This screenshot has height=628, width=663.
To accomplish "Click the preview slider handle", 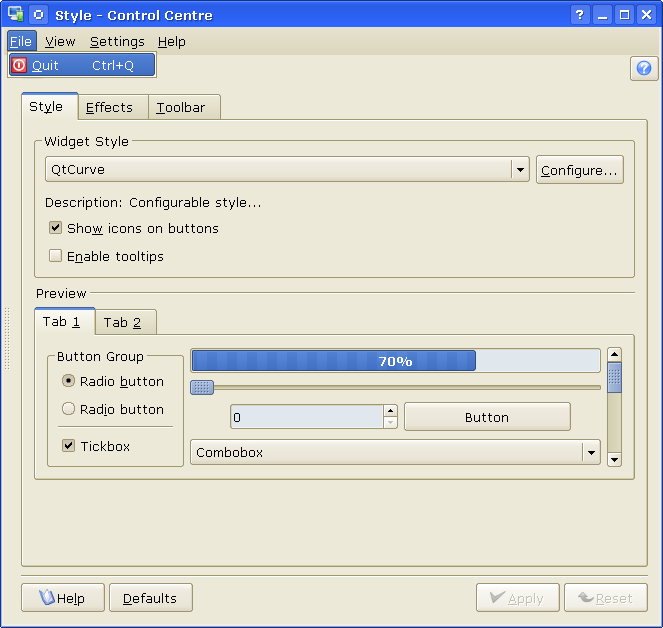I will pyautogui.click(x=202, y=387).
